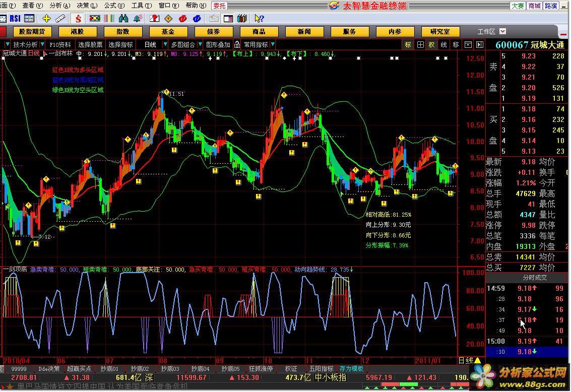Open the 港股 section
This screenshot has height=392, width=571.
[77, 32]
